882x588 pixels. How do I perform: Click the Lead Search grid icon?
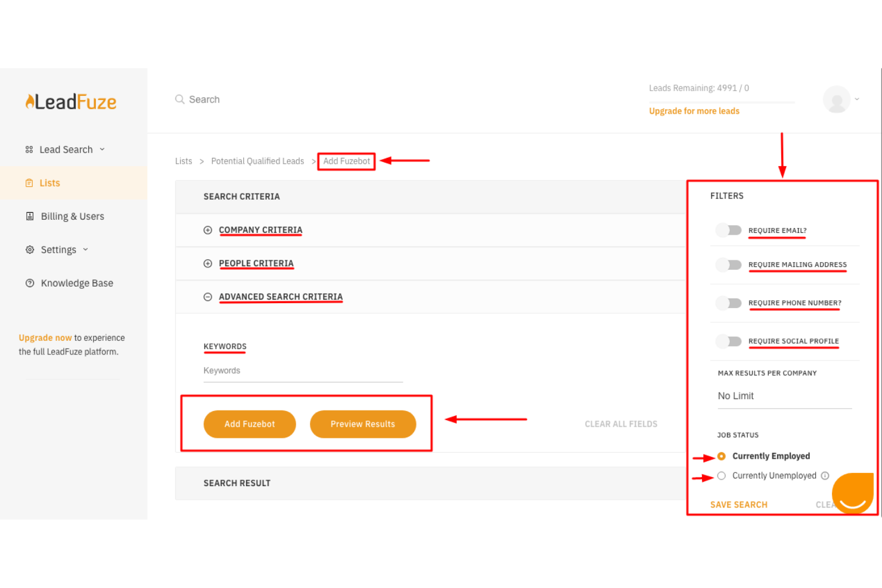click(x=29, y=150)
